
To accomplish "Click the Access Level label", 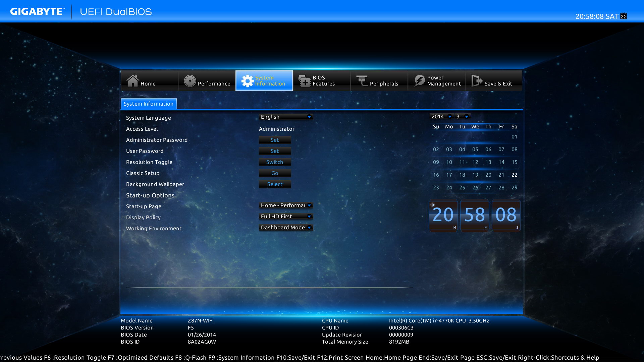I will 142,129.
